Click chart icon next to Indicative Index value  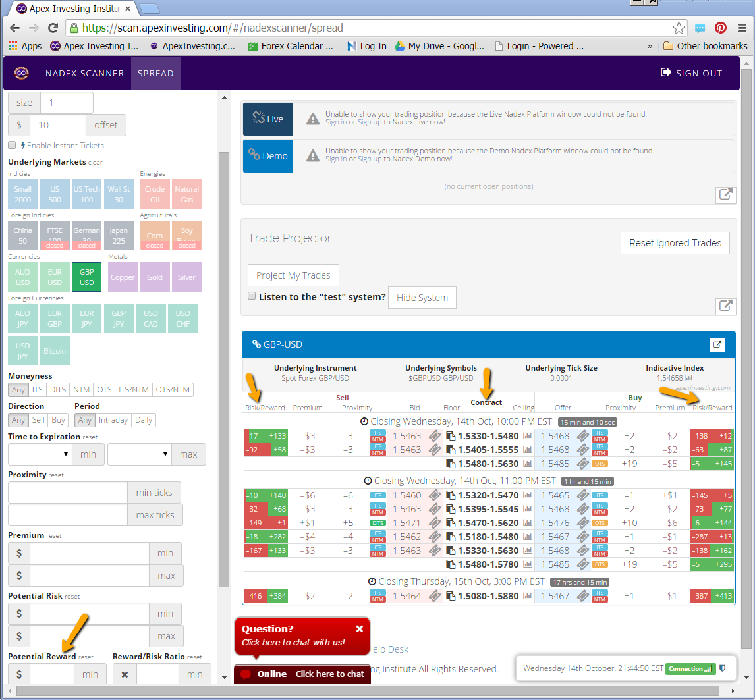pos(689,378)
